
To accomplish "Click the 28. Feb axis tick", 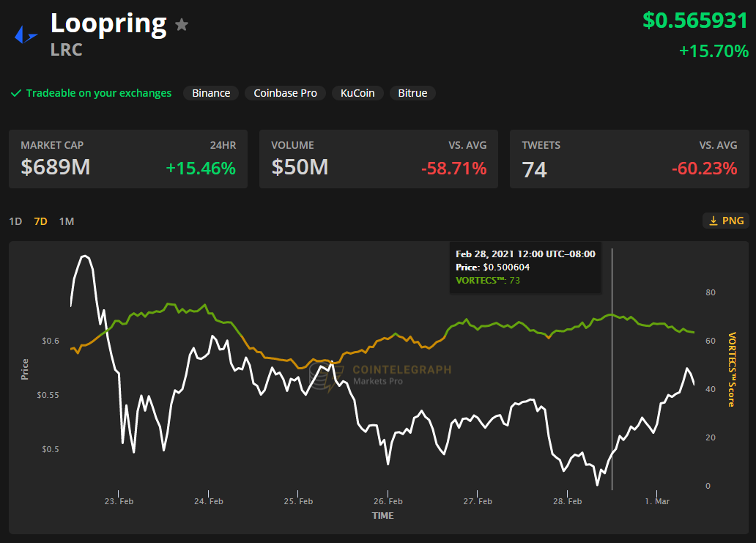I will (568, 501).
